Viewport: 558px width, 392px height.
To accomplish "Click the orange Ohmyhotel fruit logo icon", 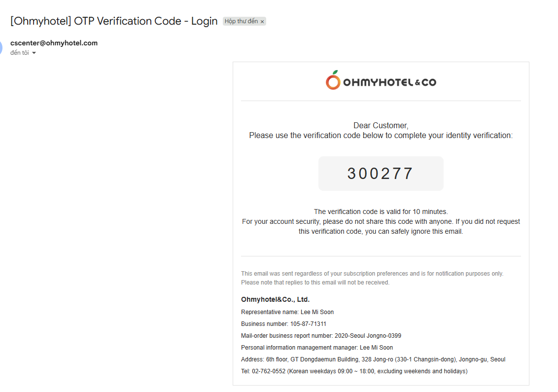I will tap(333, 80).
